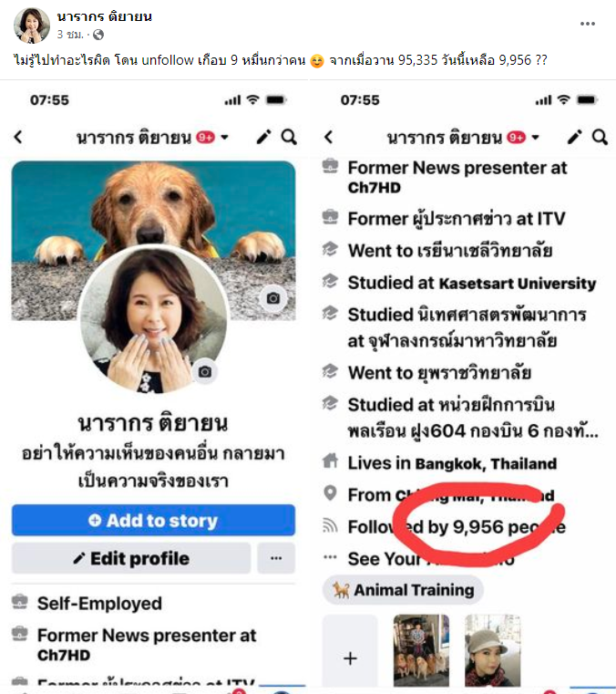Open the featured thumbnail with dogs
Image resolution: width=616 pixels, height=694 pixels.
[x=421, y=650]
